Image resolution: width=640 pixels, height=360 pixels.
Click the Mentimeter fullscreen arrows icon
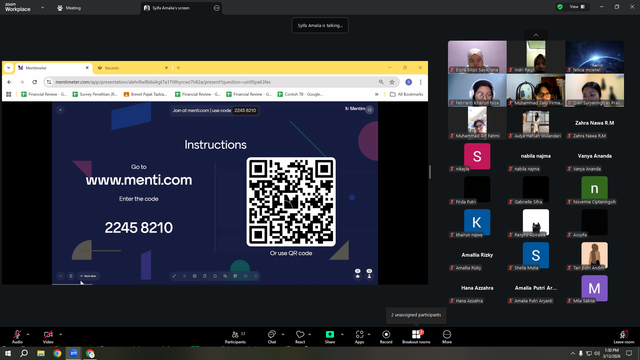[174, 276]
